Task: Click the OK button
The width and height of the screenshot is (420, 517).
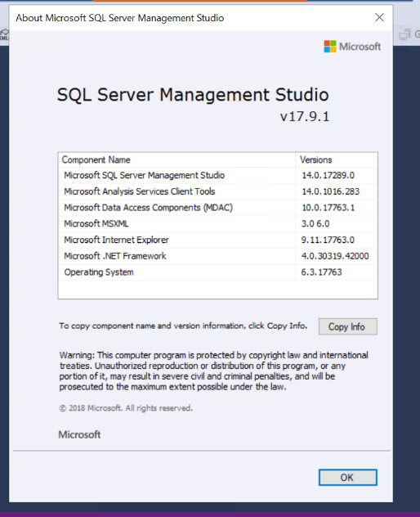Action: pyautogui.click(x=347, y=477)
